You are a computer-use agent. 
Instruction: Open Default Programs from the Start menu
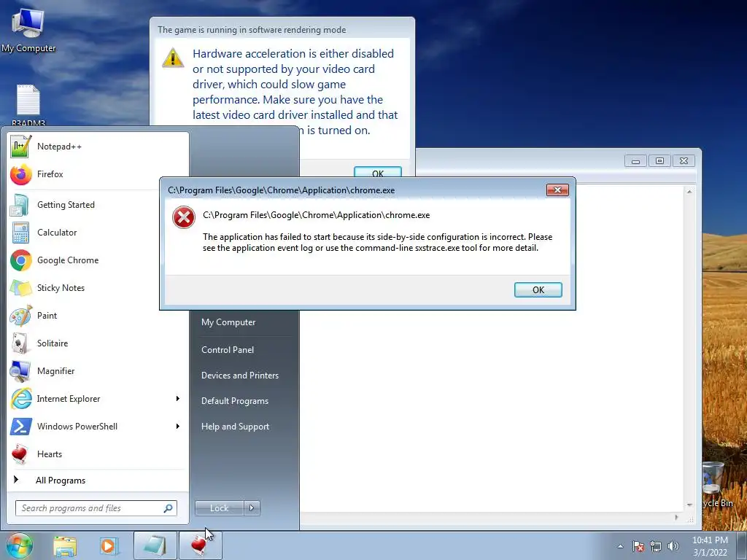pyautogui.click(x=235, y=402)
